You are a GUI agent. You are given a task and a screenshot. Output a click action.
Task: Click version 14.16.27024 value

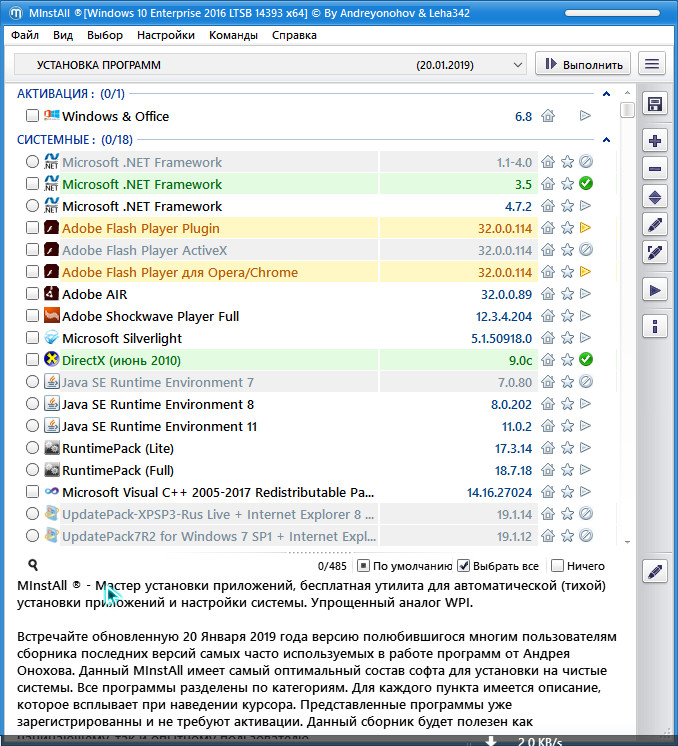[x=499, y=492]
